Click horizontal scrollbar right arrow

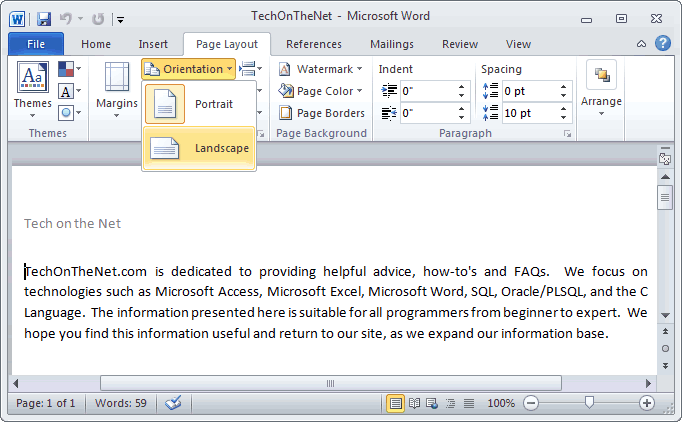pos(649,383)
